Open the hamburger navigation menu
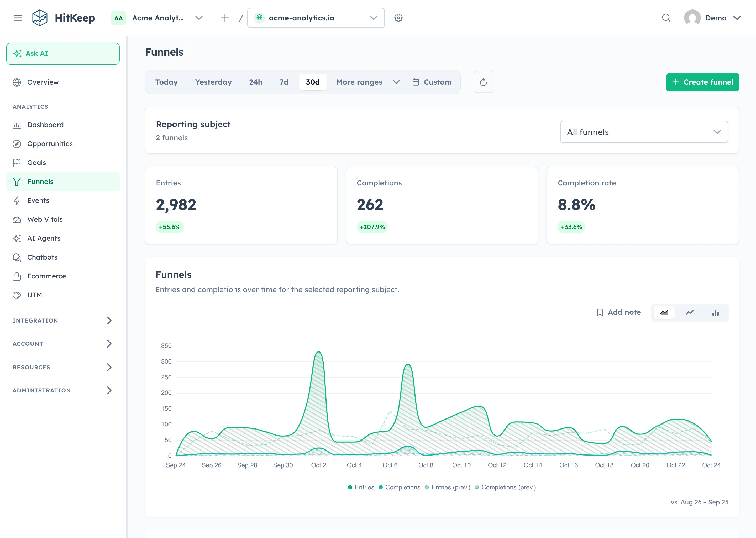The height and width of the screenshot is (538, 756). (18, 18)
